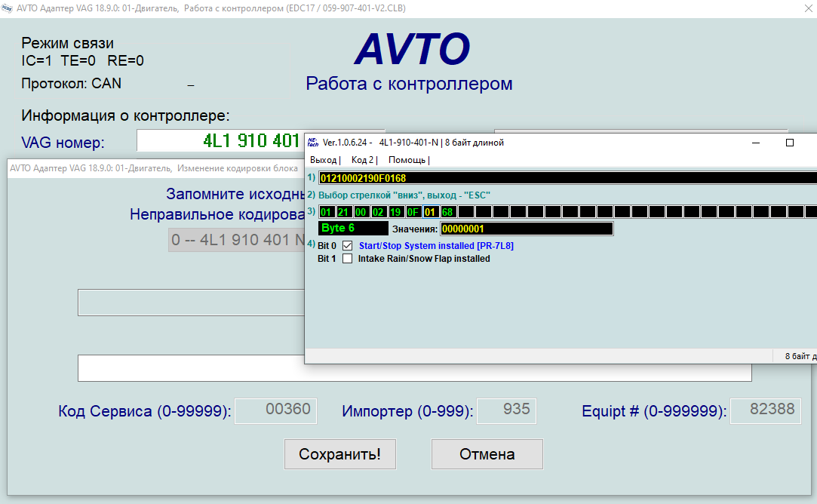Enable Intake Rain/Snow Flap installed checkbox
Screen dimensions: 817x504
point(348,259)
